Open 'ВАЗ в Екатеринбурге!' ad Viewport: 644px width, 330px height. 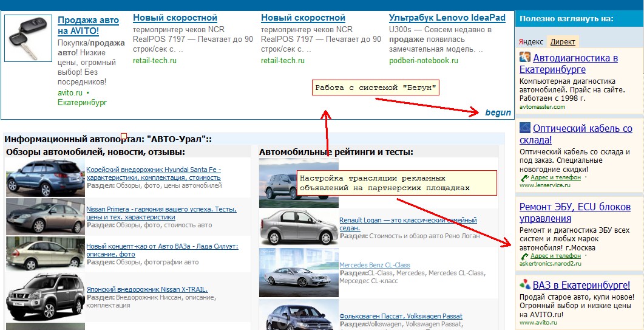581,285
